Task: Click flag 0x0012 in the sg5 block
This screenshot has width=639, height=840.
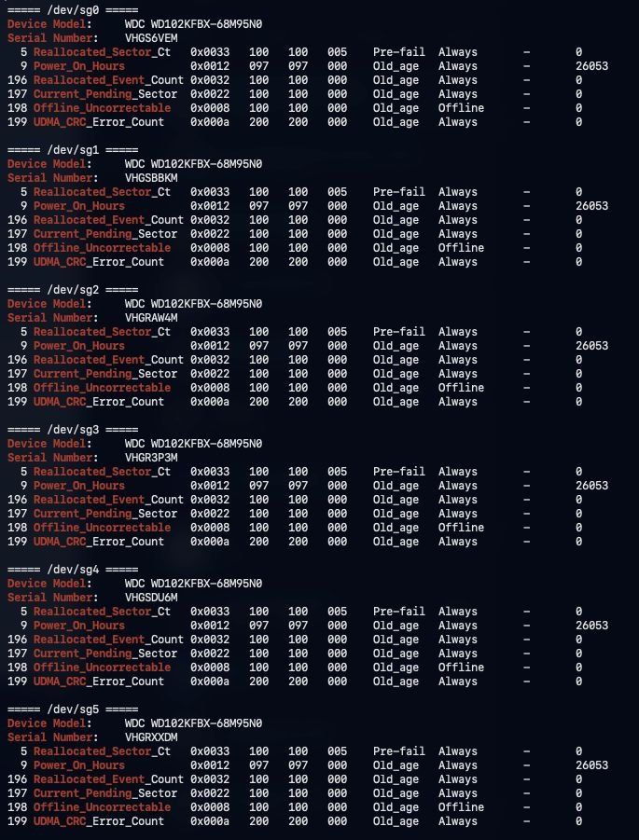Action: tap(210, 765)
